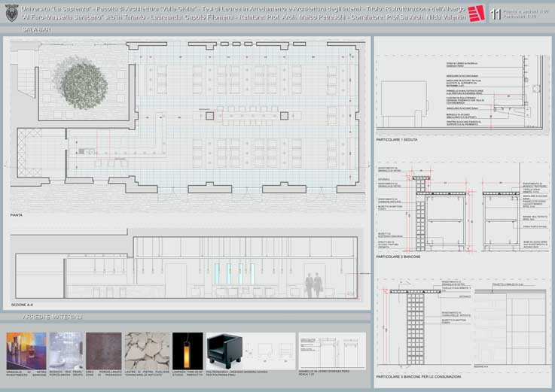The height and width of the screenshot is (392, 555).
Task: Open the glowing pendant lamp thumbnail
Action: (x=188, y=351)
